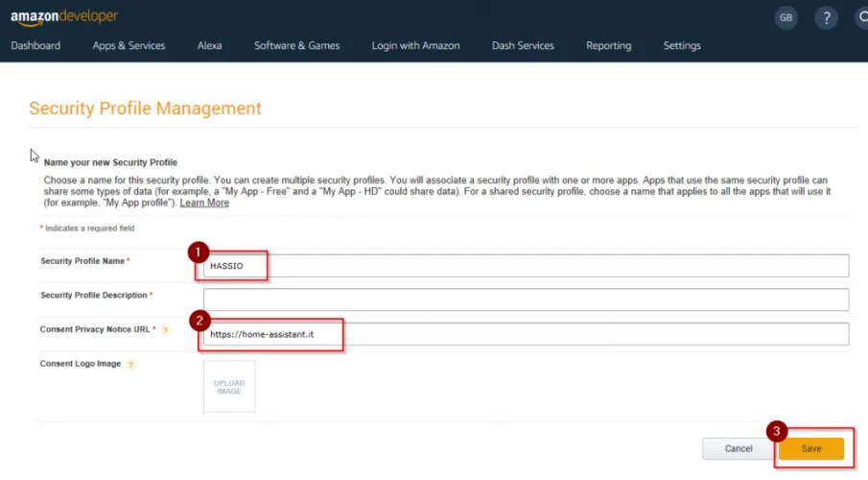Click the Upload Image box
The width and height of the screenshot is (868, 480).
tap(229, 387)
